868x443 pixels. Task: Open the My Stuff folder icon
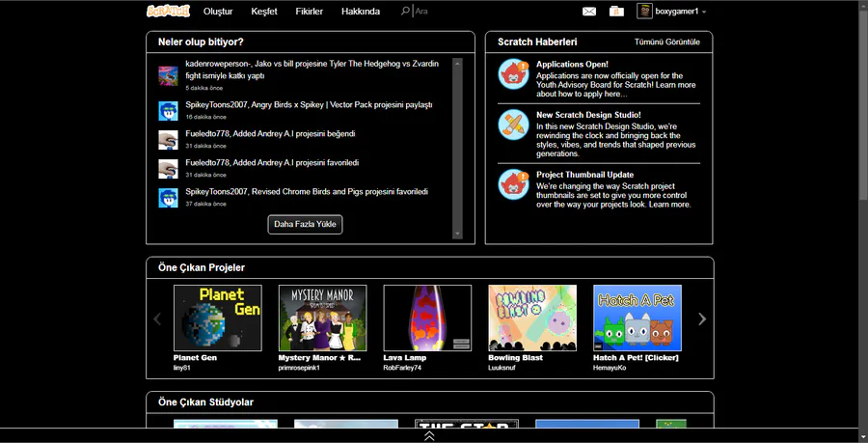616,11
